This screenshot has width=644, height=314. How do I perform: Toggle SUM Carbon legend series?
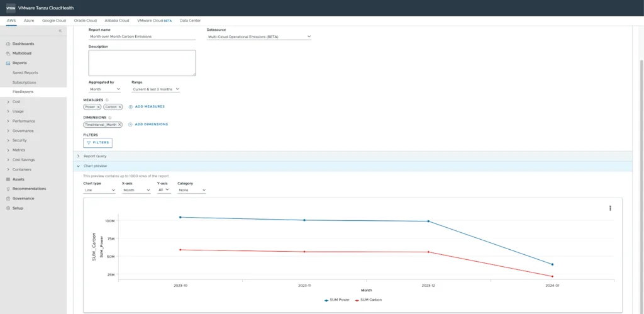[368, 300]
